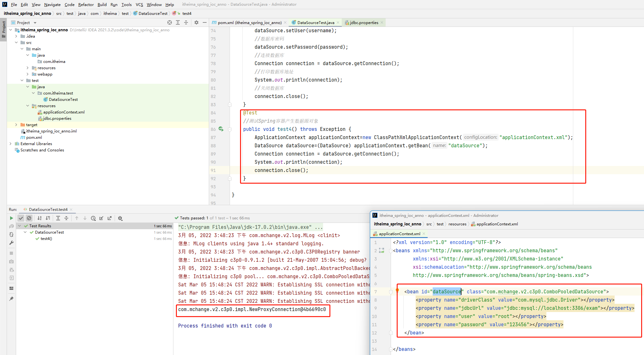This screenshot has width=644, height=355.
Task: Collapse Test Results node
Action: click(x=20, y=226)
